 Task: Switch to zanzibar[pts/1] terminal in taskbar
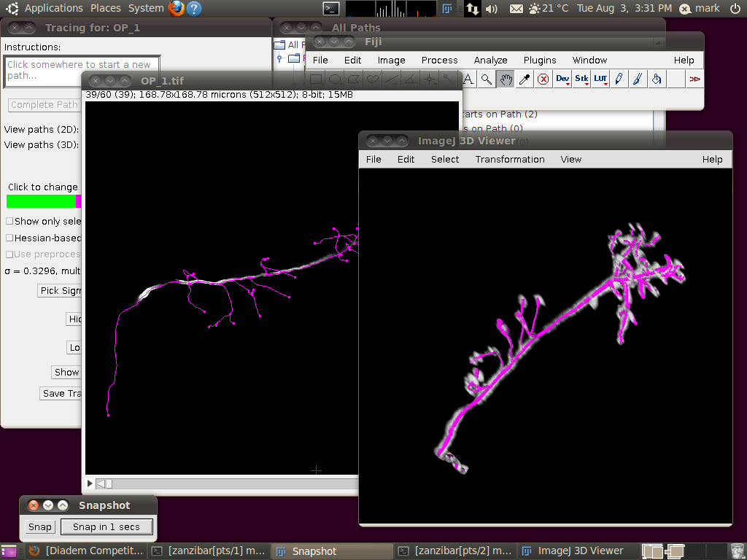pos(209,551)
